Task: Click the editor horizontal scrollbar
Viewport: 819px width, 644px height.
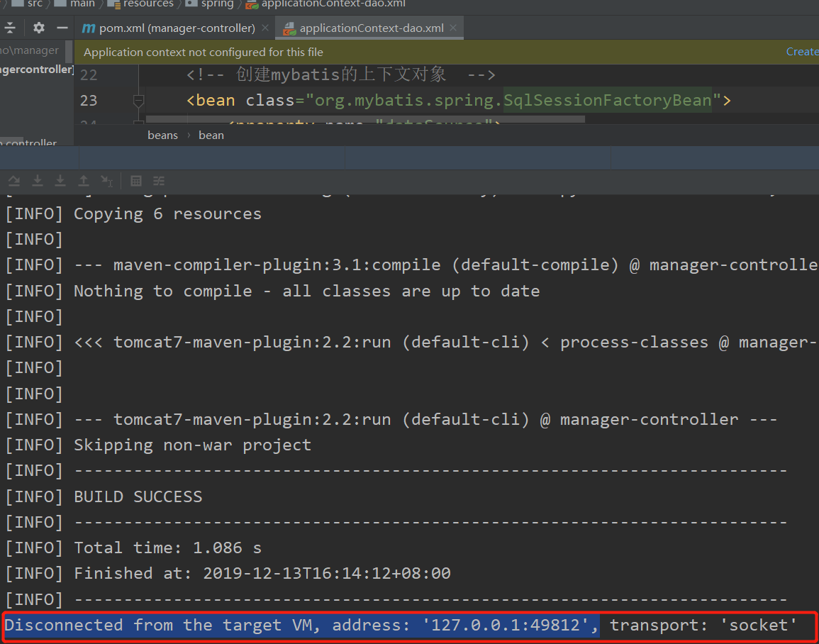Action: coord(366,120)
